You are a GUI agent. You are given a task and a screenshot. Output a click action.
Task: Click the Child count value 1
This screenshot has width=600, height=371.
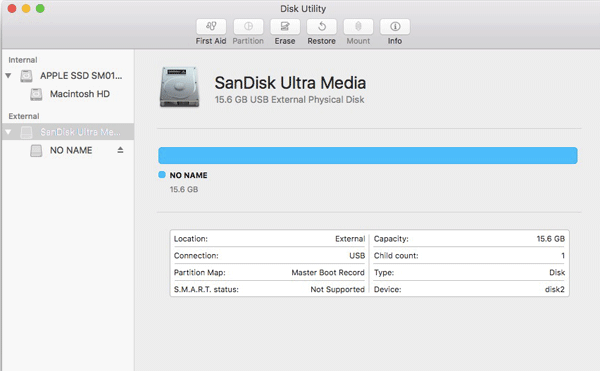563,256
